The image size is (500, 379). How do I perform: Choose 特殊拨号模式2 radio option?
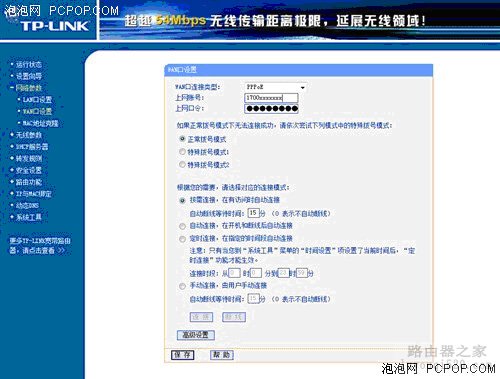point(182,164)
